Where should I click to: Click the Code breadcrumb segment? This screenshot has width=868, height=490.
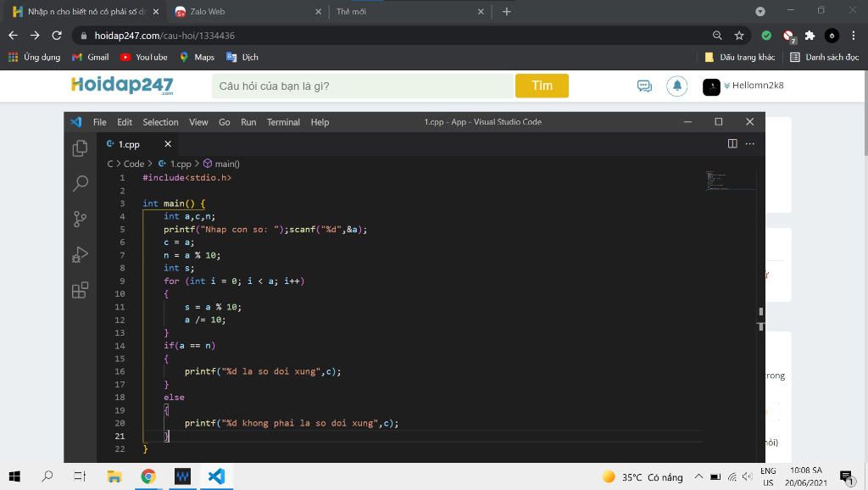133,164
